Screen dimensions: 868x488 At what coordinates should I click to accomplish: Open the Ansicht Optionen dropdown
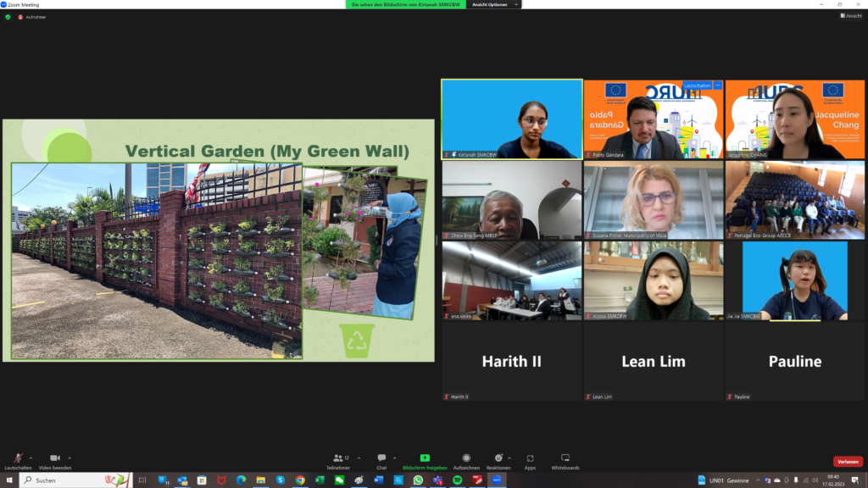pos(492,4)
